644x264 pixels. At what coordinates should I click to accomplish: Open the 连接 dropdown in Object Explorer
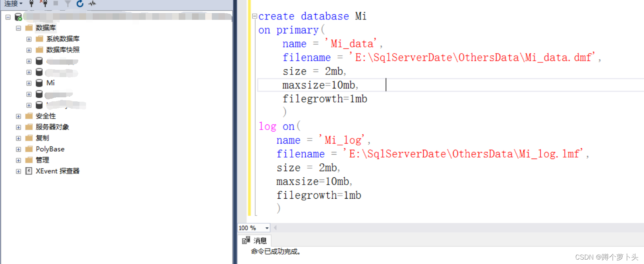(x=13, y=3)
